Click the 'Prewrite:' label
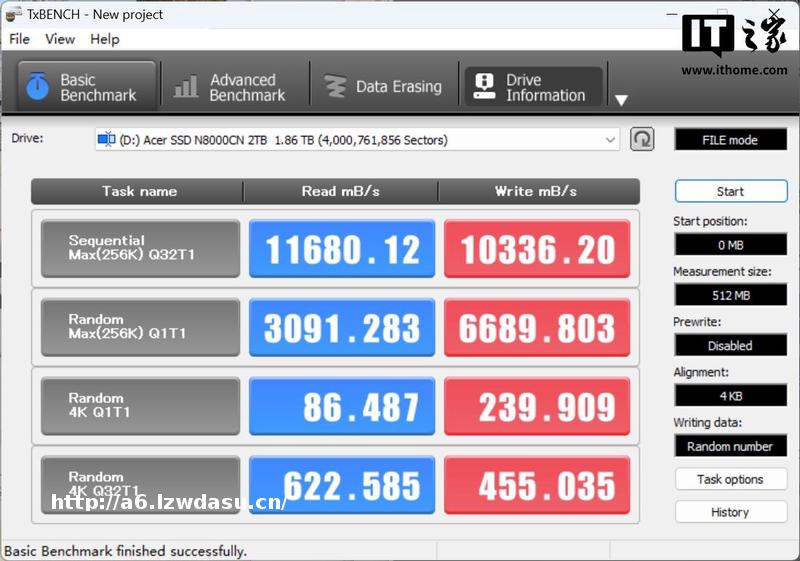This screenshot has height=561, width=800. pos(697,322)
